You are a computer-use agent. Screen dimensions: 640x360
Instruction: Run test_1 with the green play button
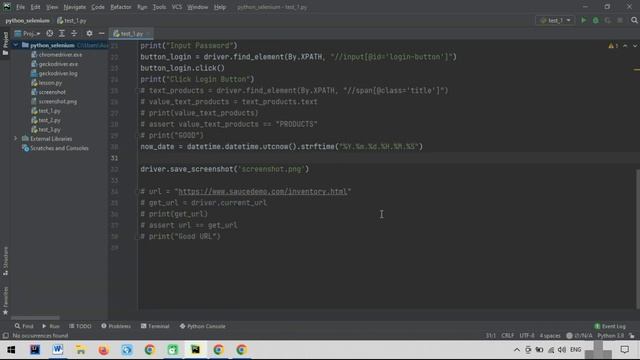click(583, 20)
